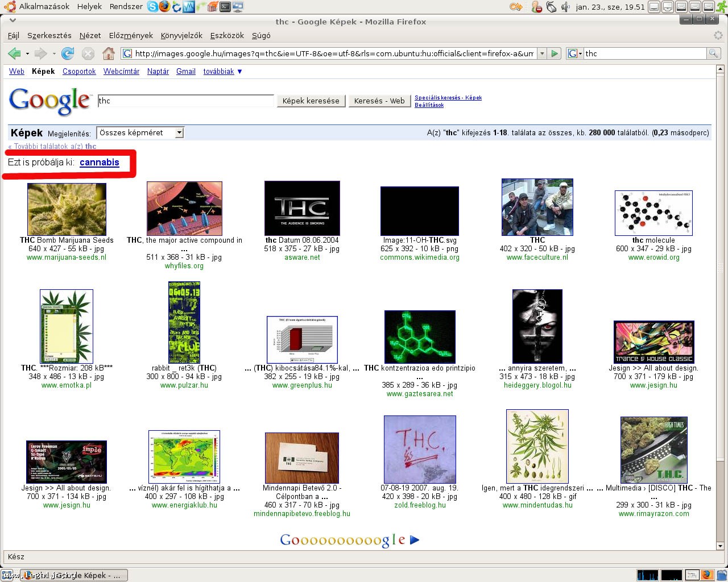
Task: Open the search engine selector dropdown
Action: (x=576, y=53)
